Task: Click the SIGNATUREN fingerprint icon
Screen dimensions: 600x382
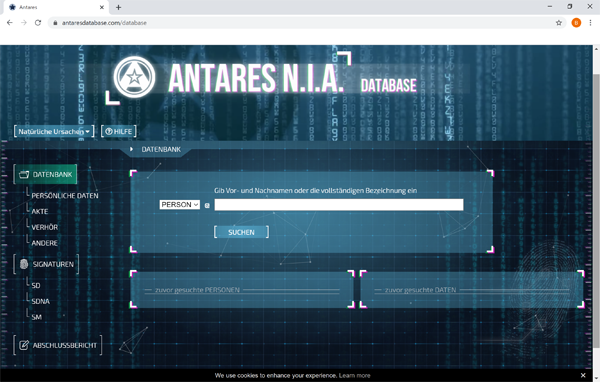Action: click(24, 264)
